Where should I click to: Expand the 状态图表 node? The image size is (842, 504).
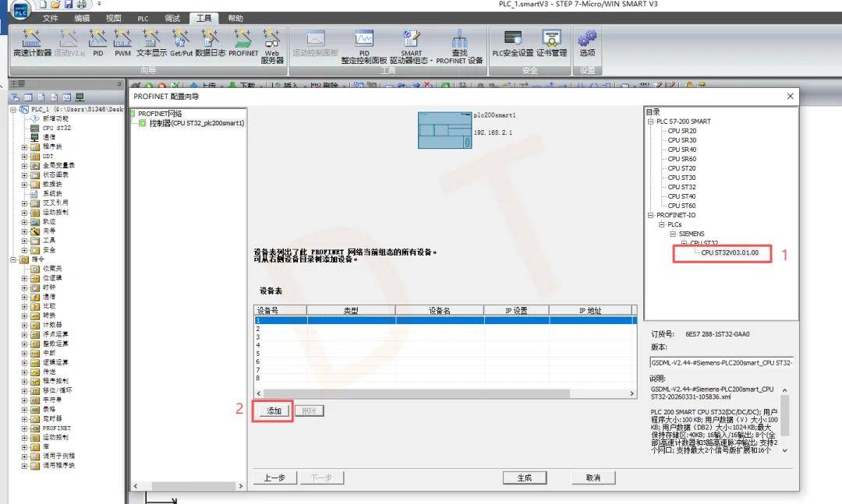click(x=24, y=175)
